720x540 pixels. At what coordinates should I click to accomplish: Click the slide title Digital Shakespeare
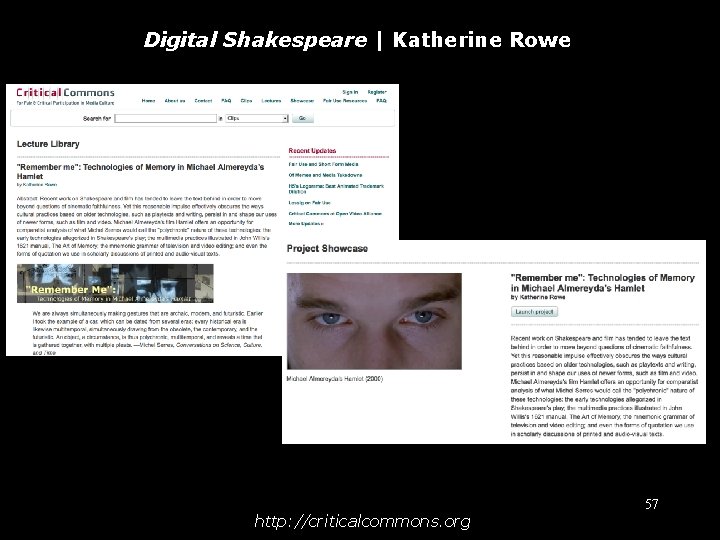255,40
